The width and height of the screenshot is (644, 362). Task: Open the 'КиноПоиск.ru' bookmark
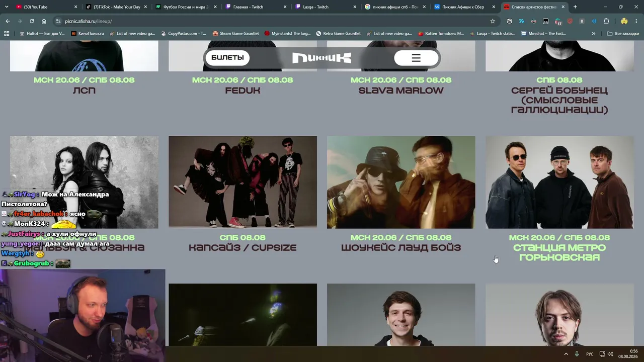click(x=88, y=34)
